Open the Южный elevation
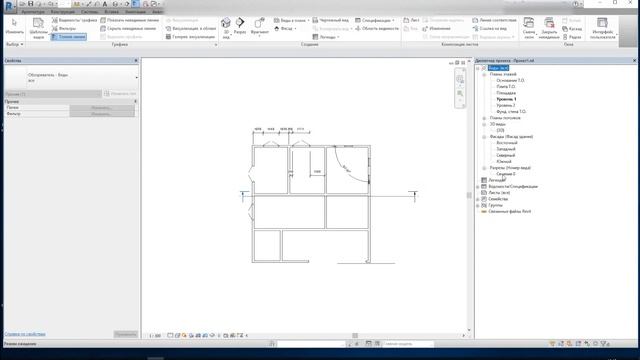The image size is (640, 360). (504, 162)
